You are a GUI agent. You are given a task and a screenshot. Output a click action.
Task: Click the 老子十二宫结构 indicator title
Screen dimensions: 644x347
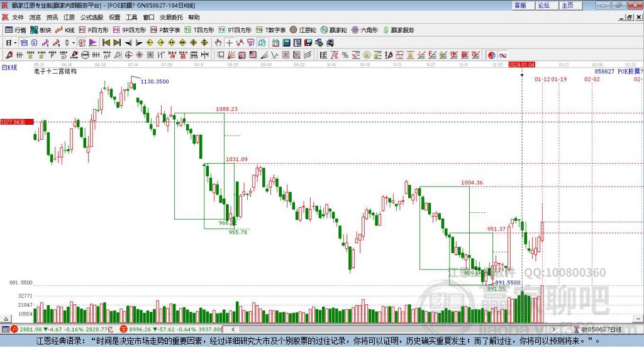pos(55,71)
